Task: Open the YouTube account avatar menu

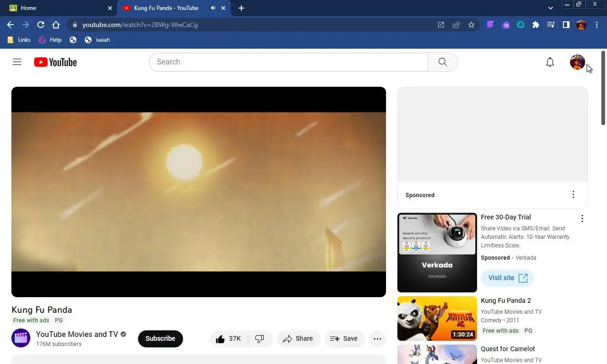Action: pos(577,62)
